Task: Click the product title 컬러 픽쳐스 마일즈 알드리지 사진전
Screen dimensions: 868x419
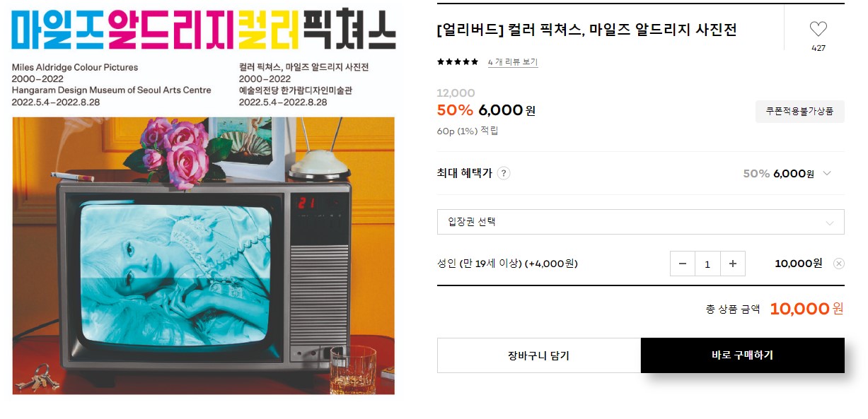Action: tap(587, 30)
